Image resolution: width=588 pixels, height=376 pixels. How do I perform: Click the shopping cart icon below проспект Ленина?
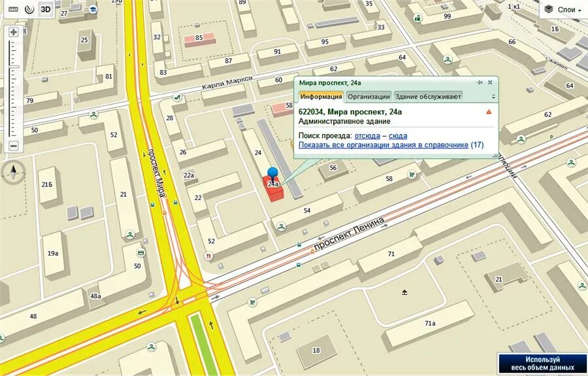click(x=253, y=302)
